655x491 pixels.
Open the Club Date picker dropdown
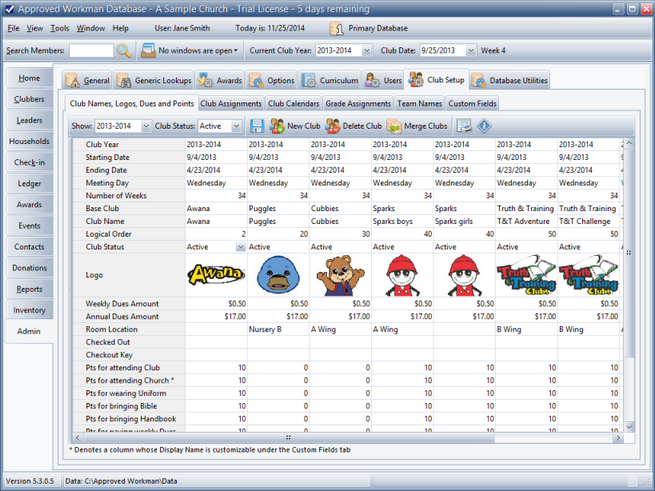pos(471,50)
